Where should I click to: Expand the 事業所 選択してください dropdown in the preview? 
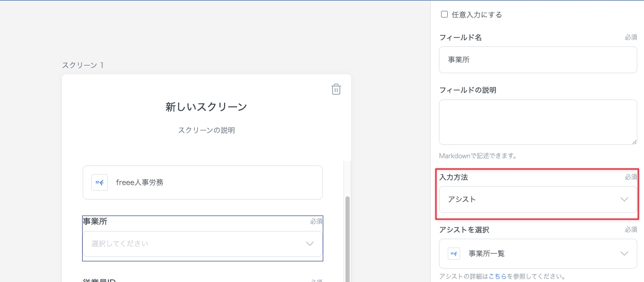[x=310, y=244]
